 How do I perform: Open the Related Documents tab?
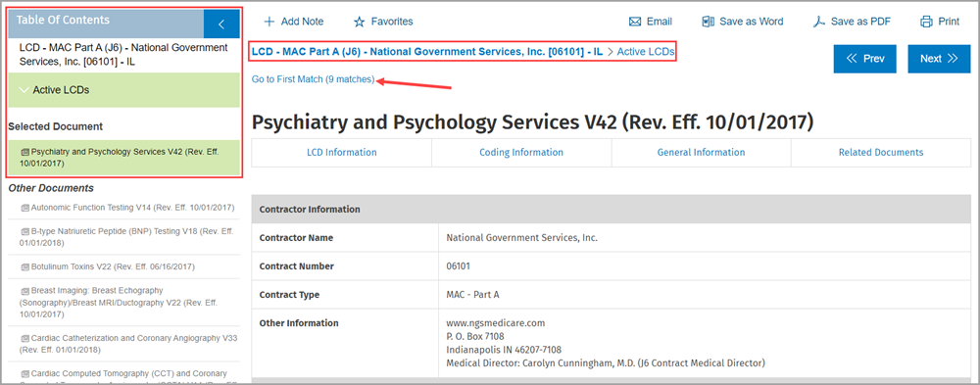coord(881,153)
